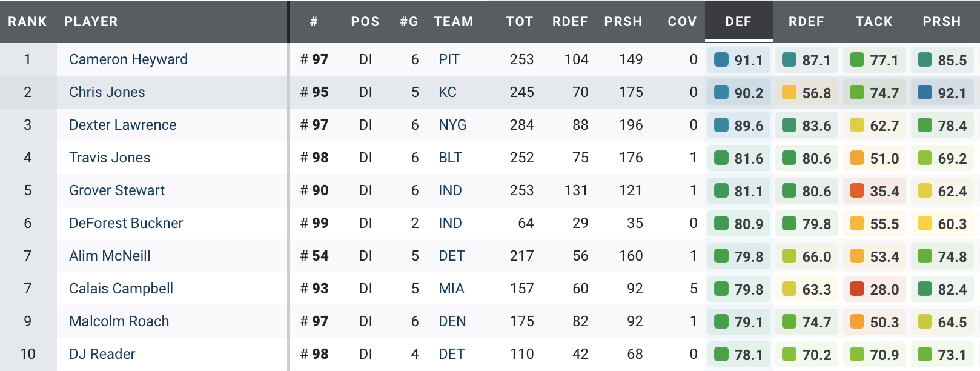Screen dimensions: 980x371
Task: Sort by the TACK grade column
Action: (x=874, y=22)
